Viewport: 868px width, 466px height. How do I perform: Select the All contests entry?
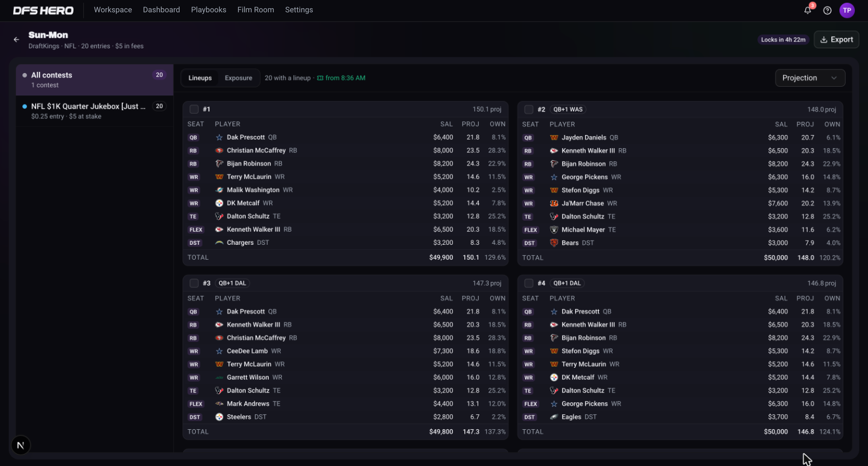pos(95,80)
